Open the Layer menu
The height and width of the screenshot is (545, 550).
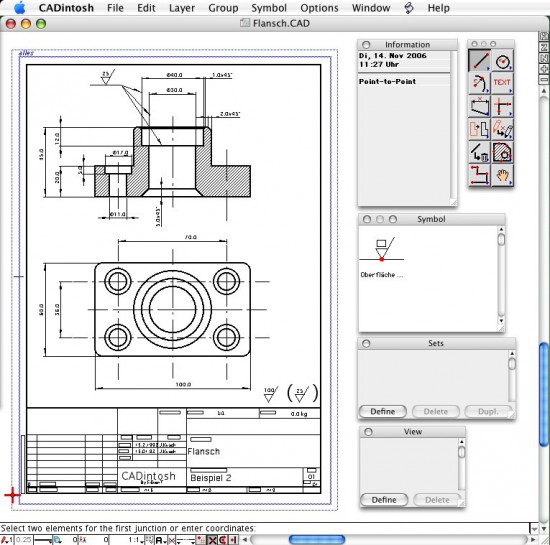point(182,8)
